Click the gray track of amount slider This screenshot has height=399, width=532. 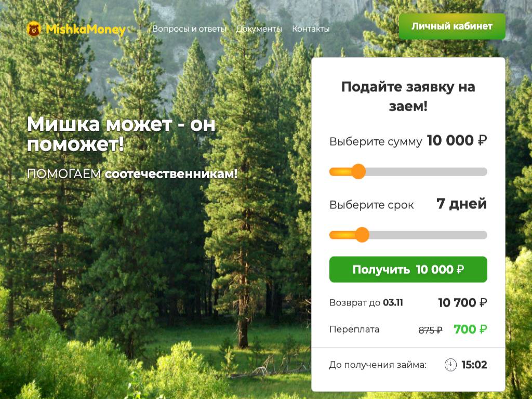[427, 171]
